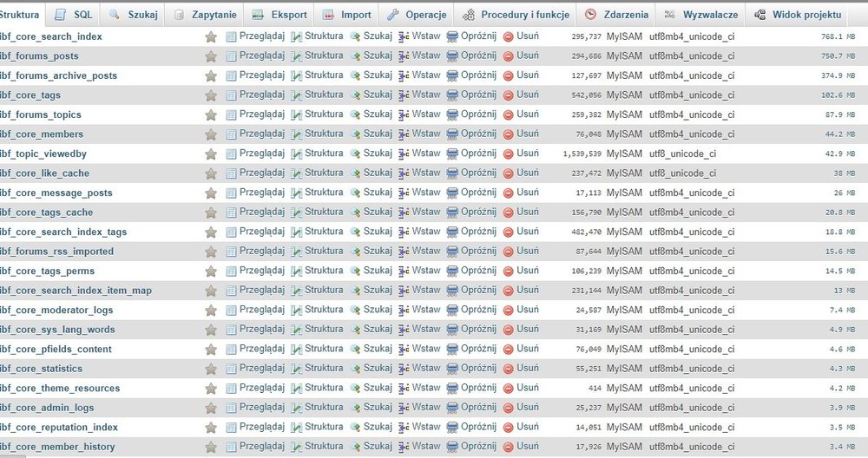
Task: Click Browse icon for ibf_core_message_posts
Action: click(x=231, y=193)
